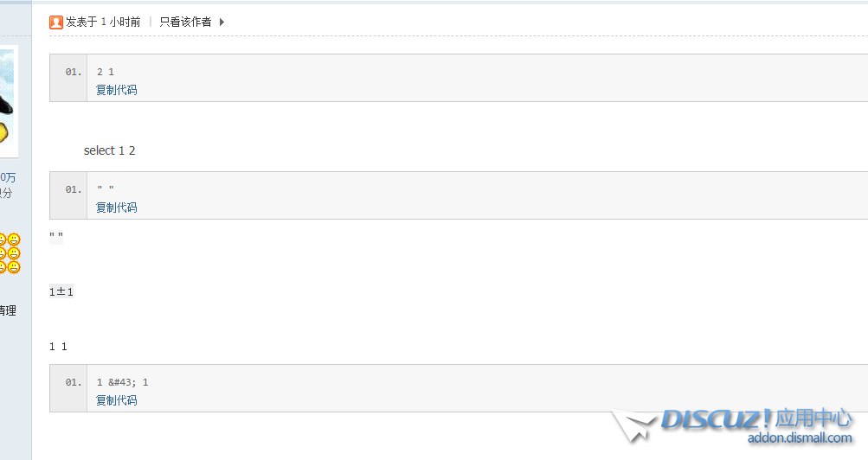Click 复制代码 under the quote-marks code block
Screen dimensions: 868x460
tap(116, 208)
